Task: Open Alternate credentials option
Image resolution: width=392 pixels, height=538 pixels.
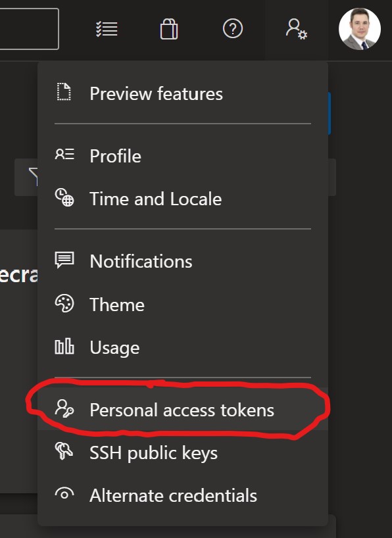Action: (183, 495)
